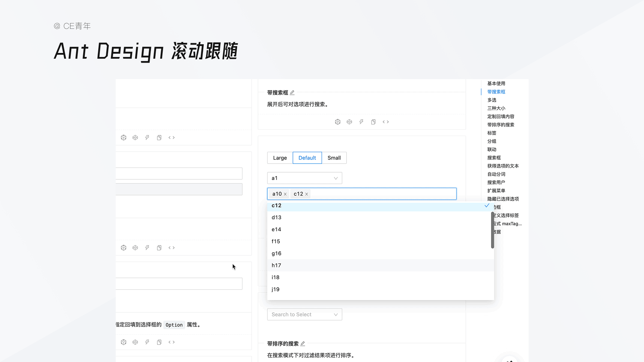This screenshot has width=644, height=362.
Task: Choose option j19 from dropdown
Action: [x=381, y=289]
